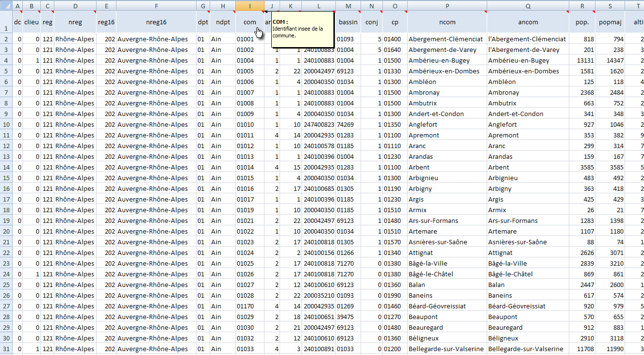Select row 31 header
The image size is (644, 355).
[6, 349]
